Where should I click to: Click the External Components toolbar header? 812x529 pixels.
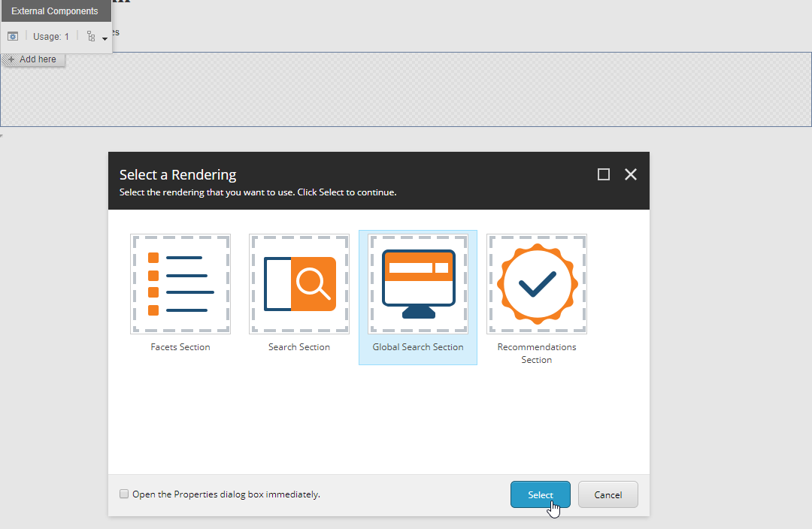point(55,11)
